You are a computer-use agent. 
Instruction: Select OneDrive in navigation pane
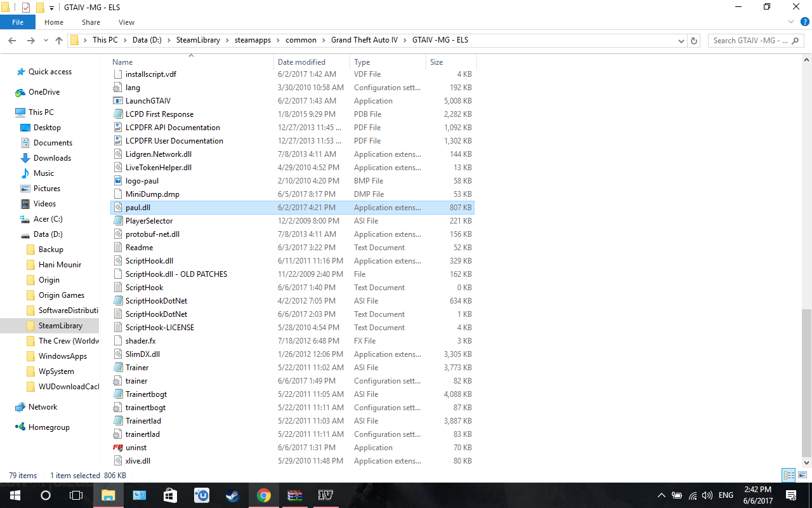coord(44,92)
